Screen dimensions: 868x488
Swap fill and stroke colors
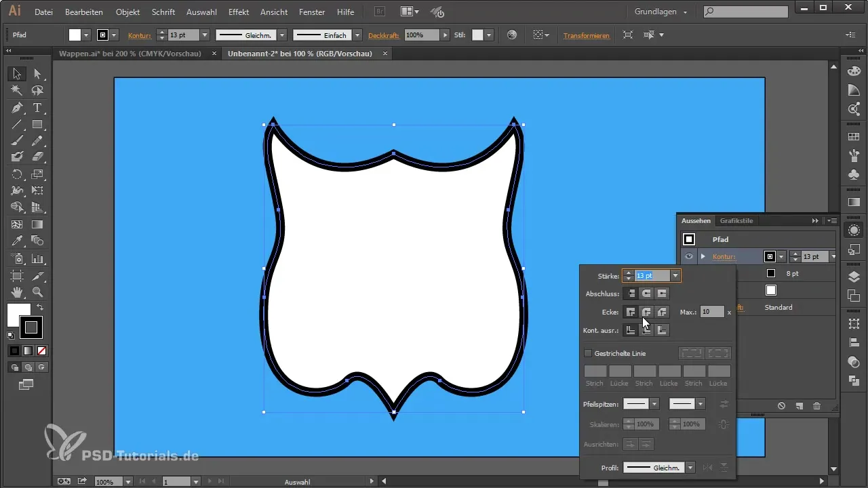pyautogui.click(x=40, y=308)
